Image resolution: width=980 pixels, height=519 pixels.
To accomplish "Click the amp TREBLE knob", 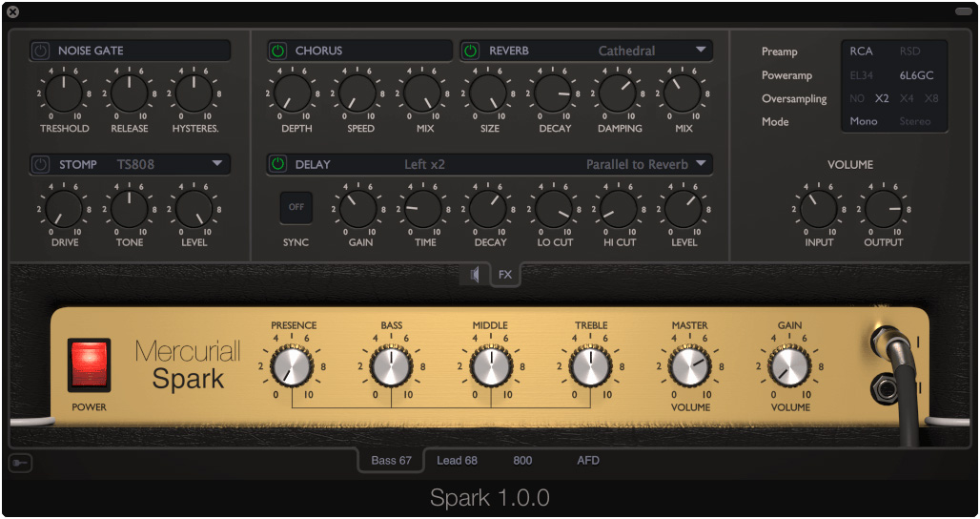I will point(590,366).
